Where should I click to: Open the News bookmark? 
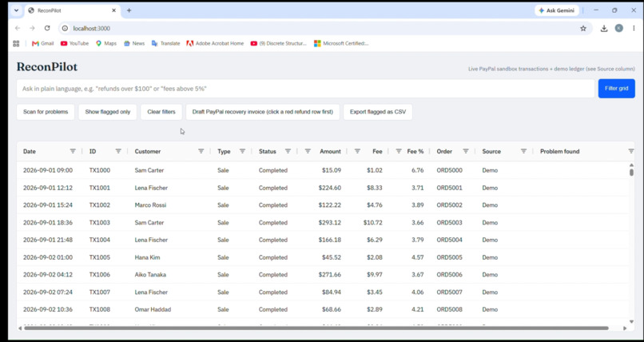pos(134,43)
